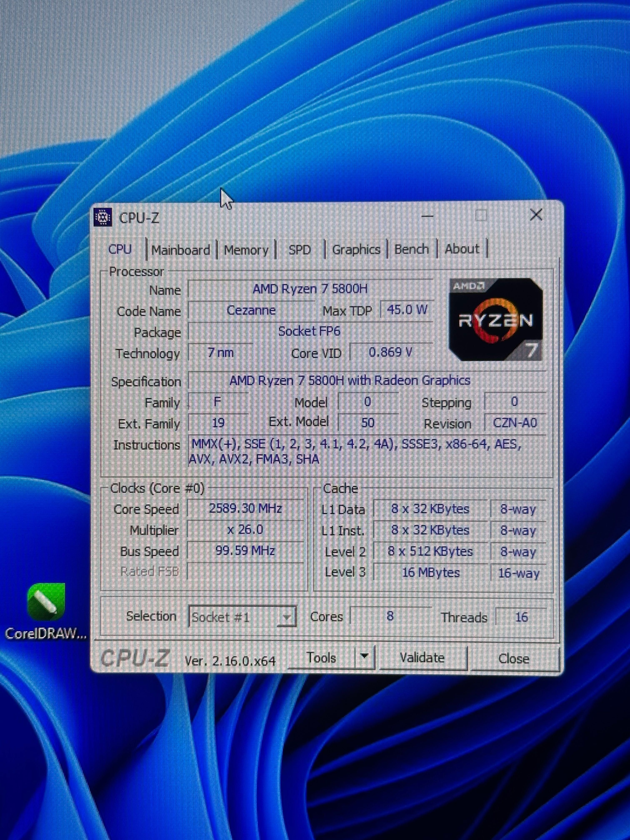Click the version text Ver. 2.16.0.x64
This screenshot has width=630, height=840.
[x=230, y=661]
